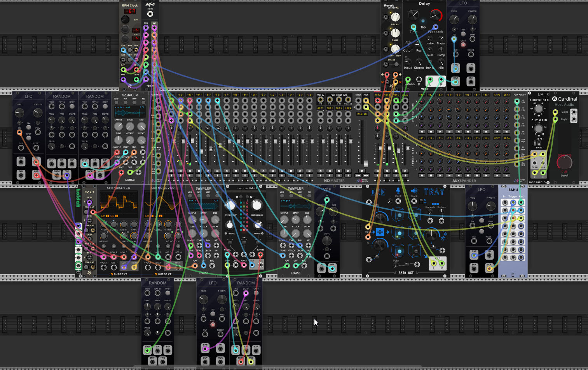Hit the Tap button on the Delay module

[x=423, y=21]
